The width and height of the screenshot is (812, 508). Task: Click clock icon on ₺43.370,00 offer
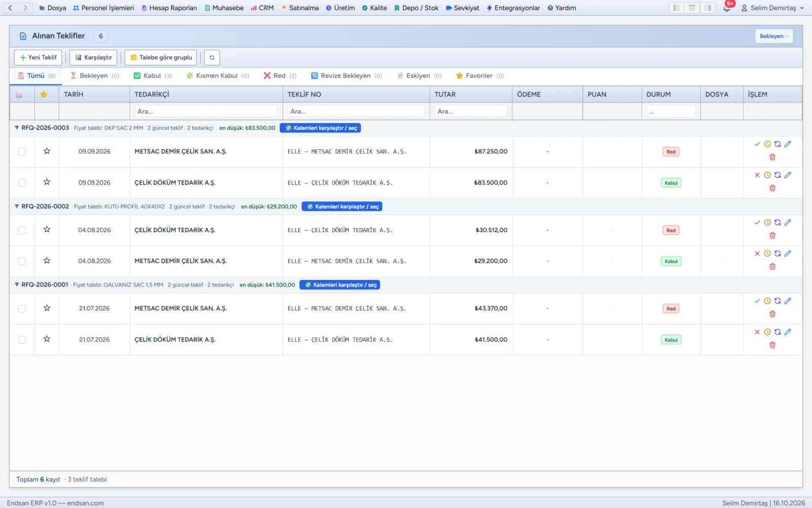coord(767,301)
